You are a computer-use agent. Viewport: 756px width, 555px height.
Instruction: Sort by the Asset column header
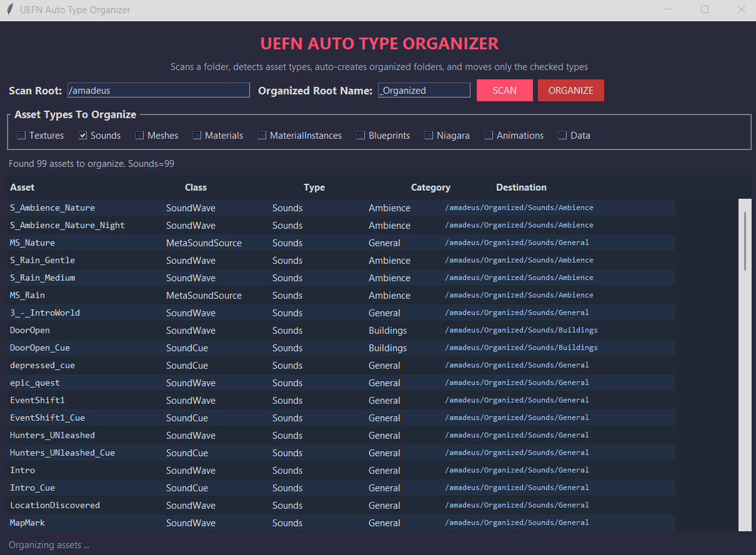coord(22,187)
